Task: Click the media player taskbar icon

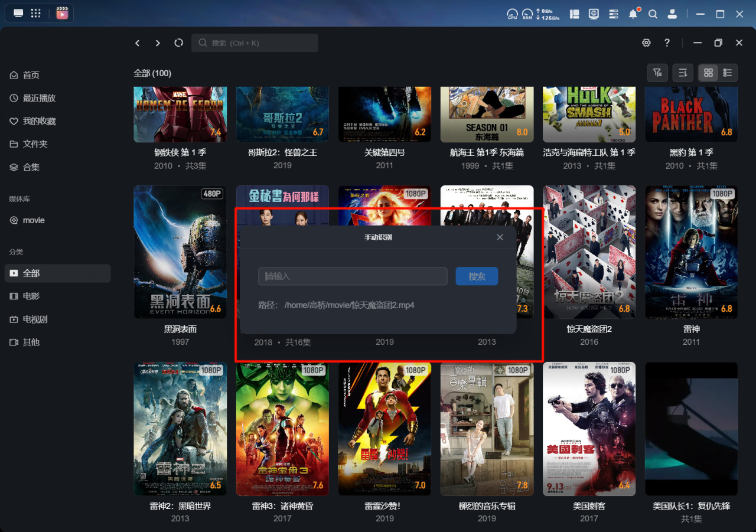Action: (62, 14)
